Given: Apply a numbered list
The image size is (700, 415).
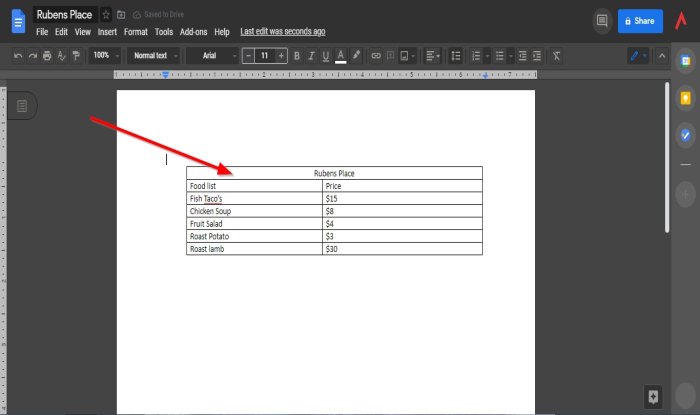Looking at the screenshot, I should [476, 56].
